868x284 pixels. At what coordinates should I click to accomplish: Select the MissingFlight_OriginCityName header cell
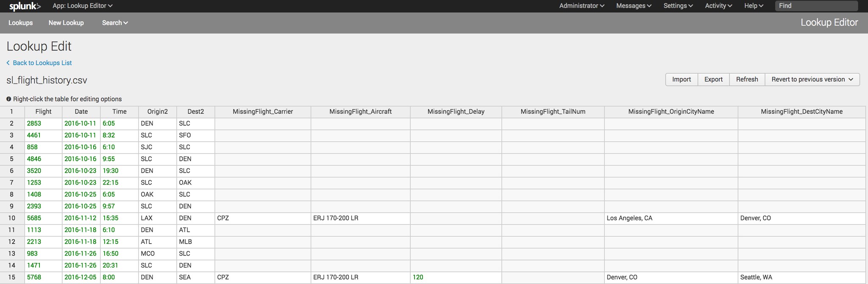click(x=671, y=112)
